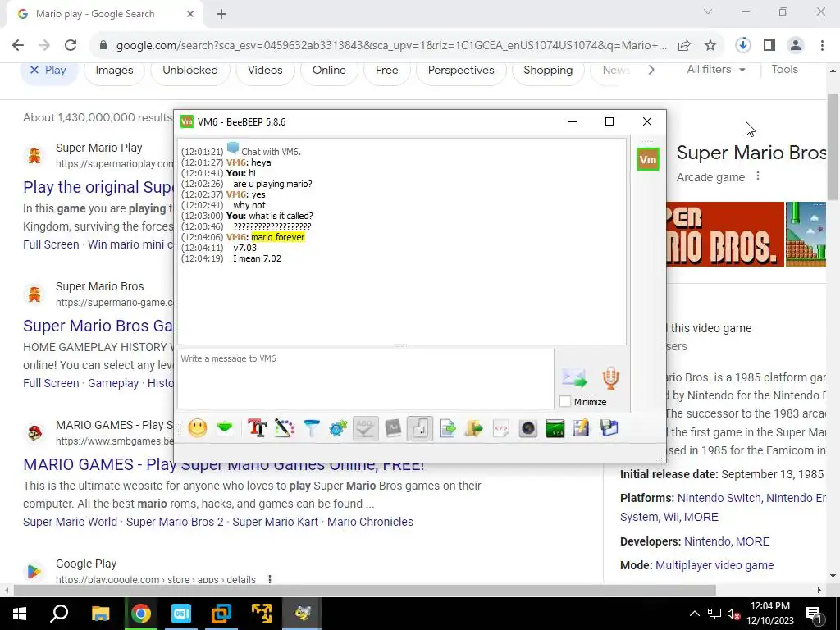Image resolution: width=840 pixels, height=630 pixels.
Task: Open Windows Start menu
Action: pos(20,614)
